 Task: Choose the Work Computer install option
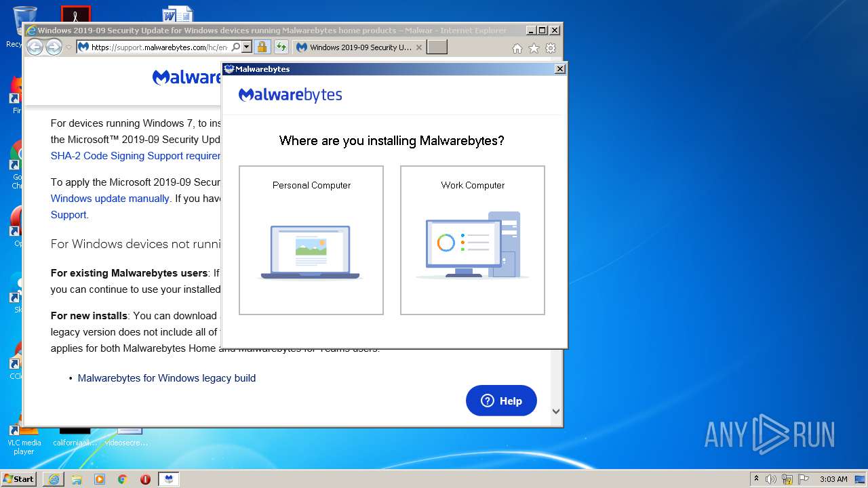pyautogui.click(x=473, y=240)
